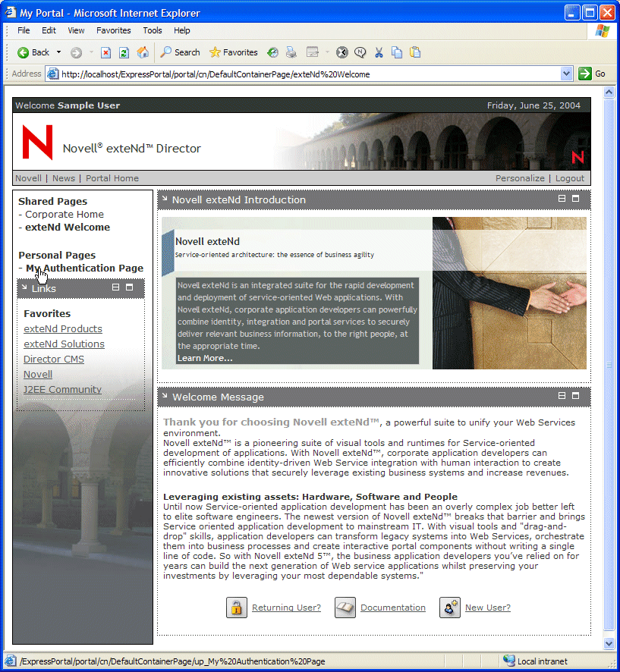
Task: Open the Edit menu
Action: click(x=49, y=30)
